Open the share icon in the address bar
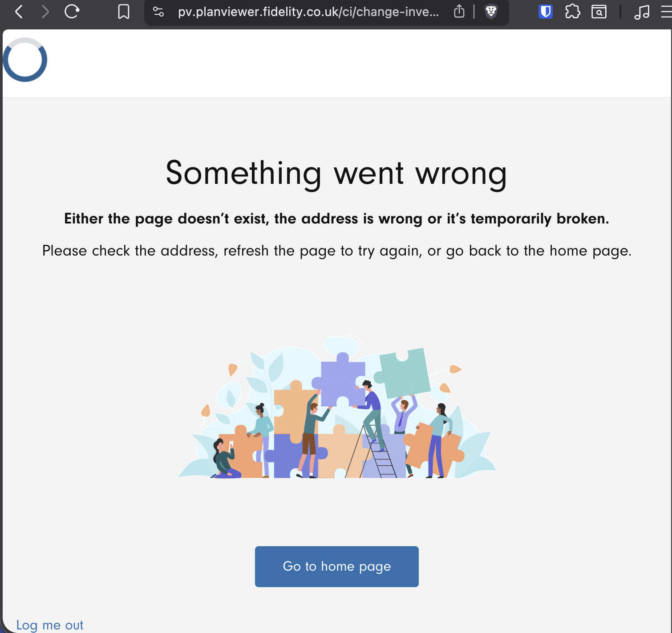 pos(459,12)
